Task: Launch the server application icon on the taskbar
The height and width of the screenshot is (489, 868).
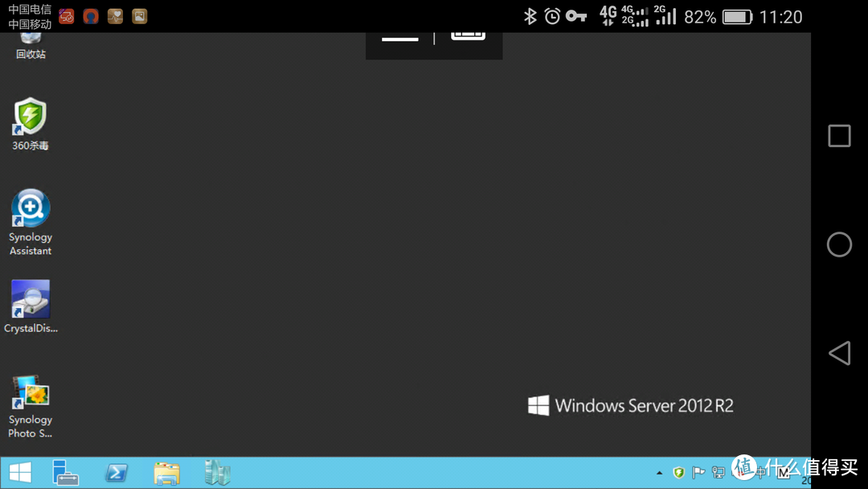Action: click(217, 473)
